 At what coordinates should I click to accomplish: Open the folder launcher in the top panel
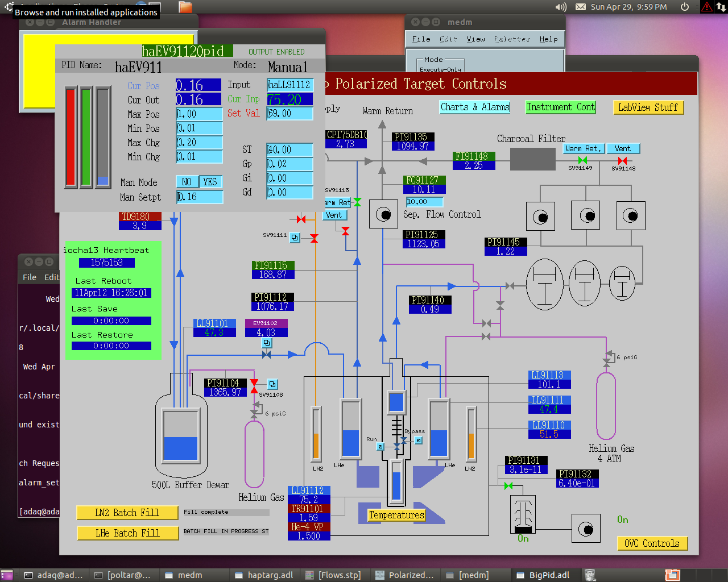pyautogui.click(x=185, y=7)
